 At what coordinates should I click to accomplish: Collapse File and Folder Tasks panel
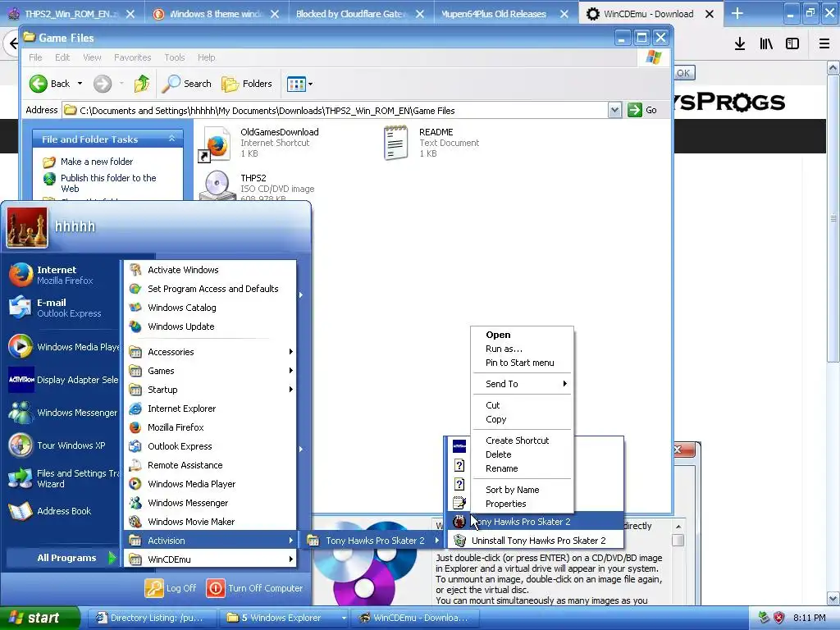click(x=172, y=139)
